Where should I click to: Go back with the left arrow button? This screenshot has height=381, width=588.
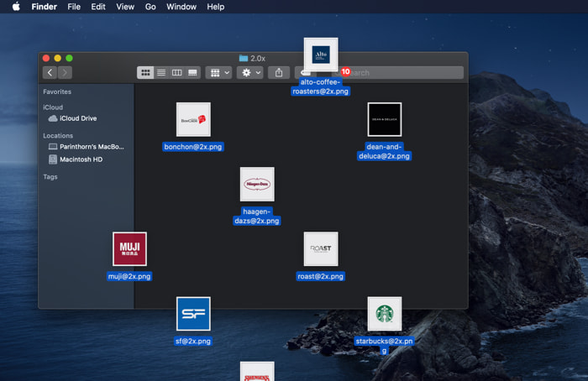point(50,73)
